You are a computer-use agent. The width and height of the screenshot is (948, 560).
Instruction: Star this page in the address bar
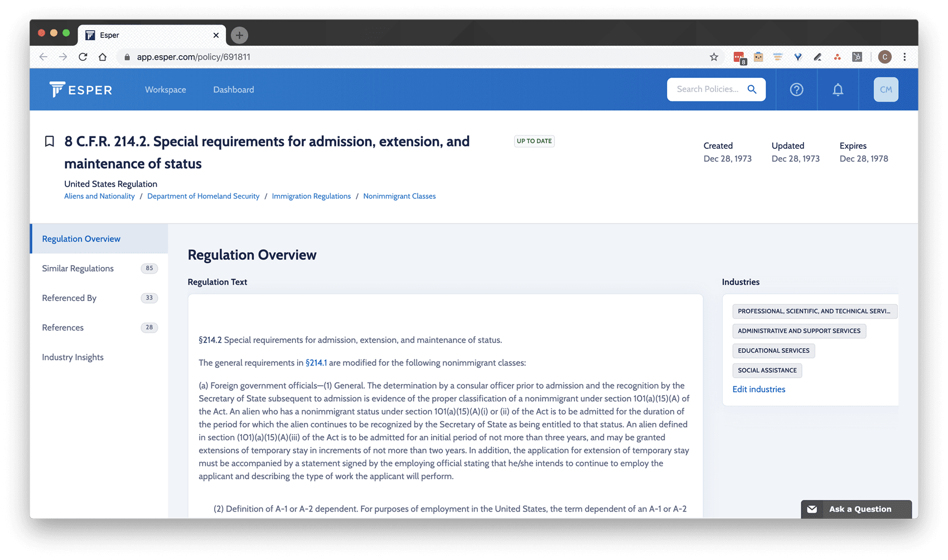[x=714, y=57]
